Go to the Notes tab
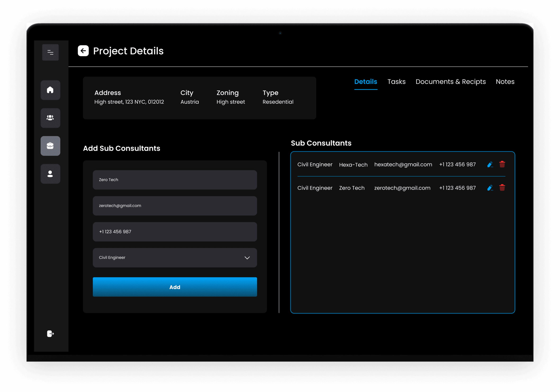The width and height of the screenshot is (560, 392). pos(505,82)
